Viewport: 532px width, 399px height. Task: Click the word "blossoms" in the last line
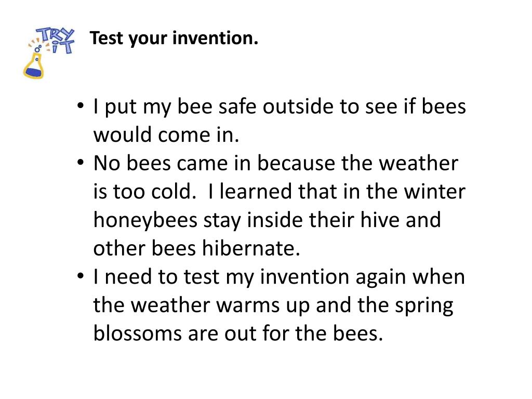point(137,333)
